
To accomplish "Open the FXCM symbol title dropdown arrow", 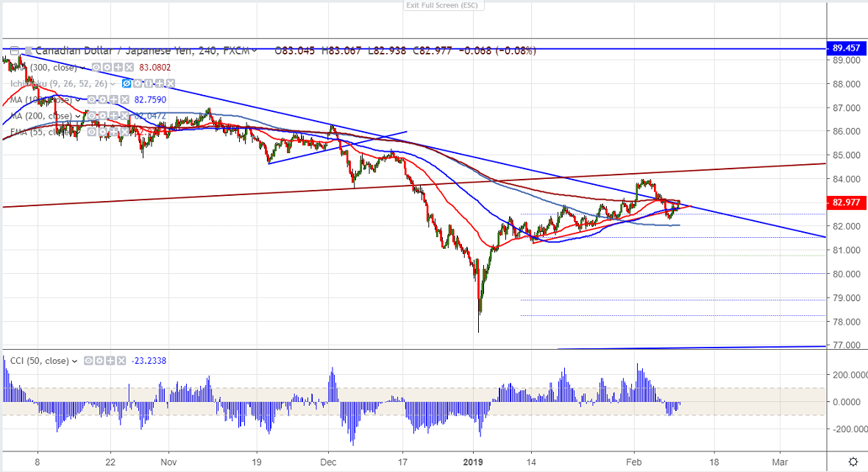I will (x=254, y=50).
